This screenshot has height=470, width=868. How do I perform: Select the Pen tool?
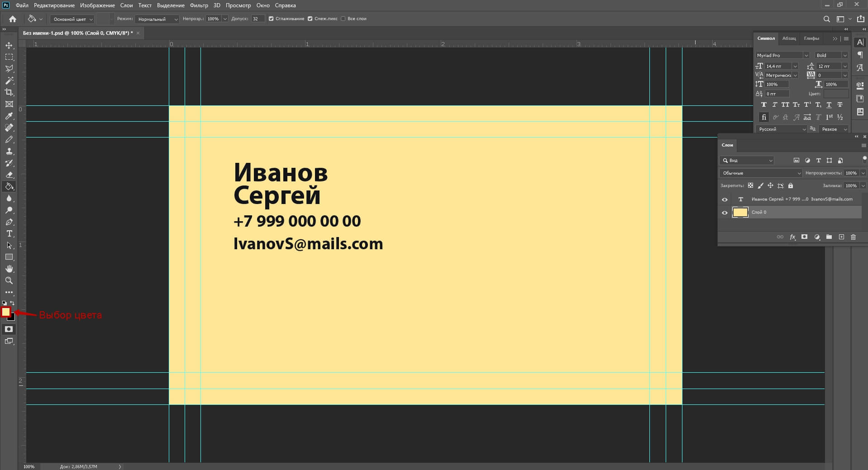[9, 222]
